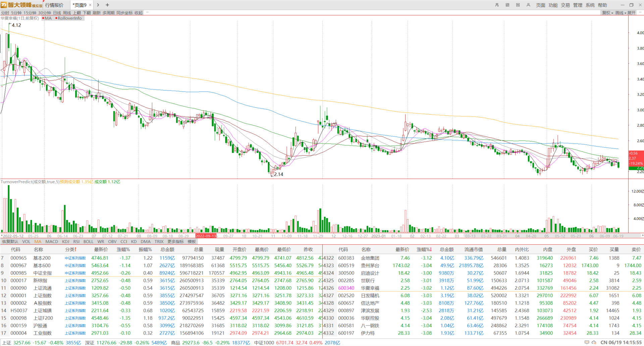This screenshot has width=644, height=346.
Task: Click 上证 3257.66 in status bar
Action: click(17, 343)
